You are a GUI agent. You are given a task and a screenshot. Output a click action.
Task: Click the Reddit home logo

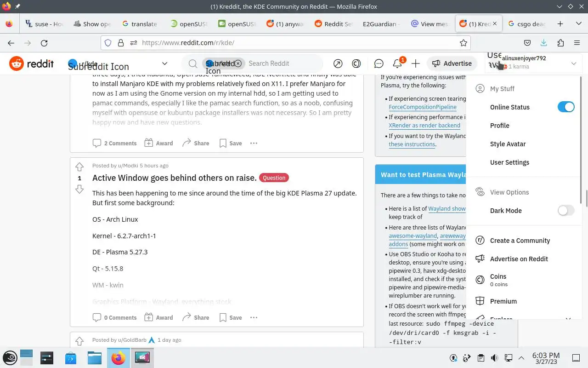(31, 63)
